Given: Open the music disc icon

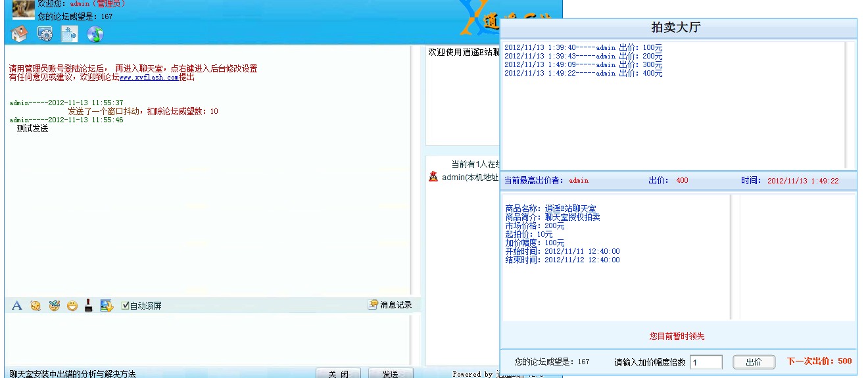Looking at the screenshot, I should coord(95,34).
